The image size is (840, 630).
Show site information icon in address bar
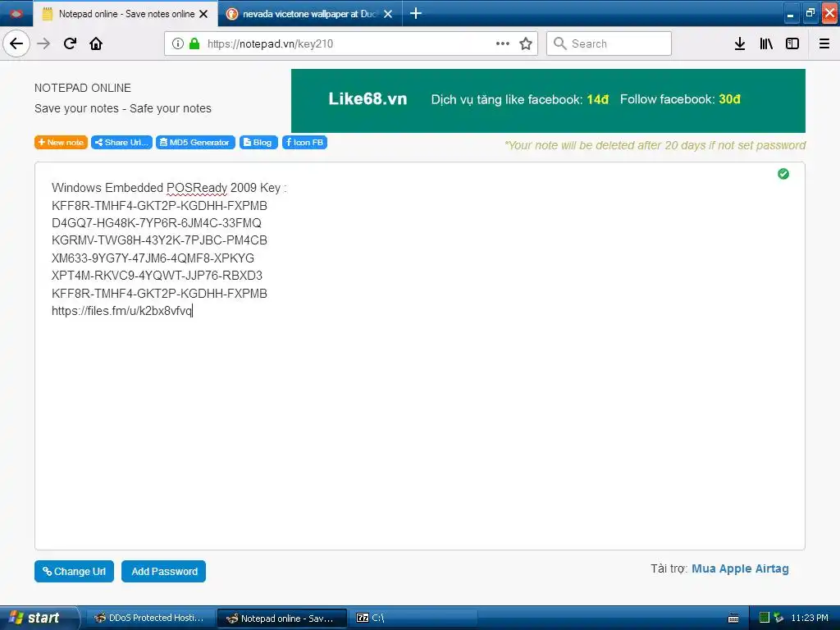pyautogui.click(x=178, y=43)
